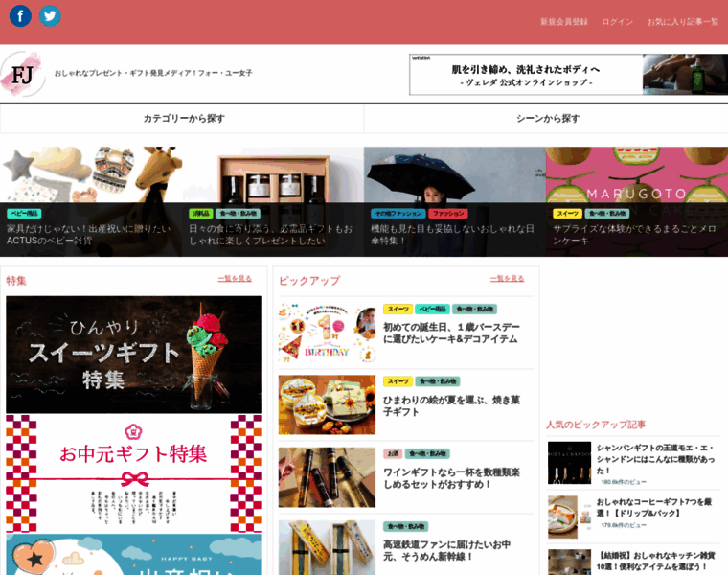Open 高速鉄道ファン そうめん新幹線 article title

[446, 550]
